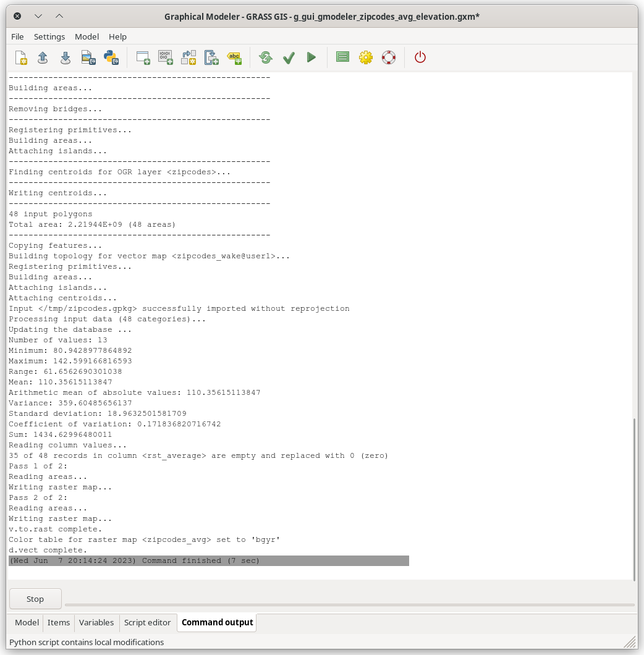
Task: Add a comment label to the model
Action: pyautogui.click(x=234, y=57)
